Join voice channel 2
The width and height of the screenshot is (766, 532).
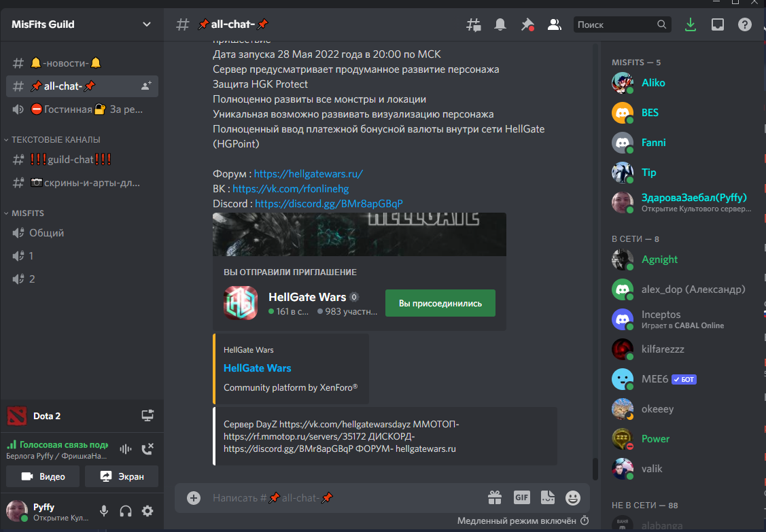[82, 279]
